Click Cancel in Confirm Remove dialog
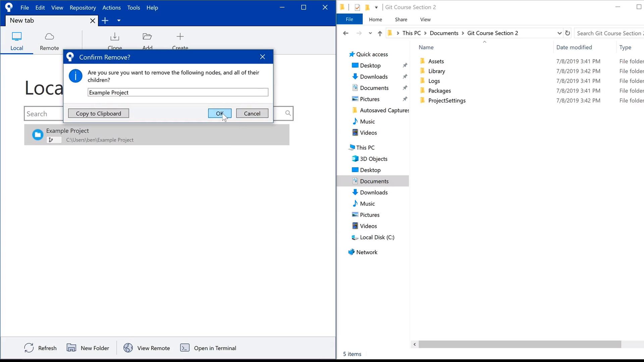This screenshot has height=362, width=644. pyautogui.click(x=252, y=113)
